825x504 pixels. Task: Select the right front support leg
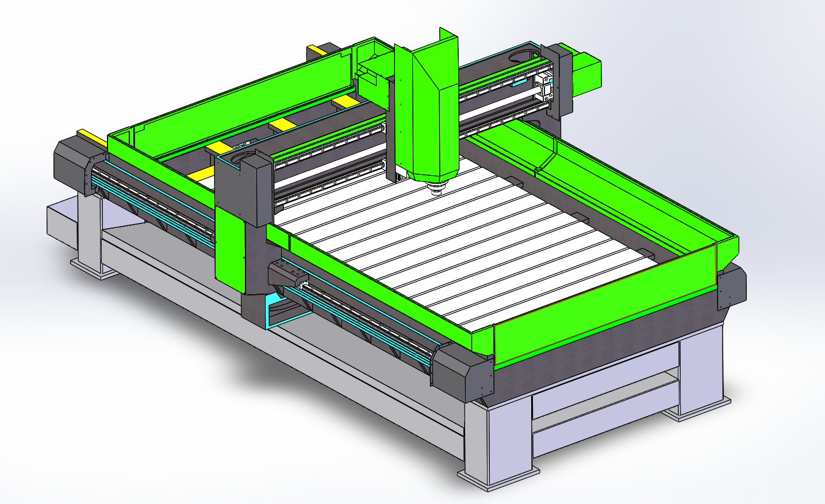699,374
